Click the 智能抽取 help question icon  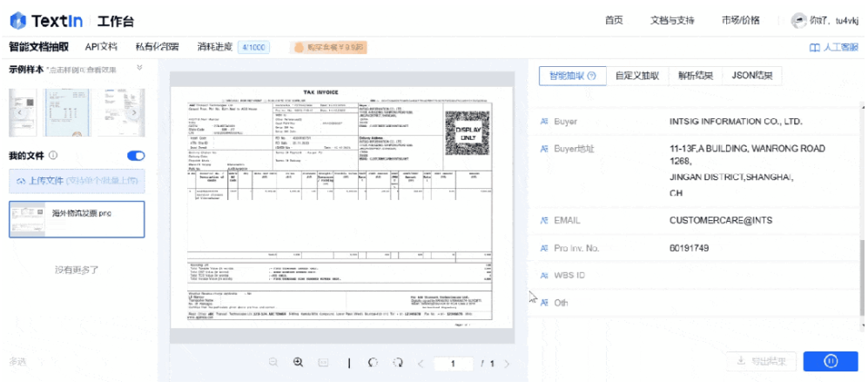click(591, 76)
